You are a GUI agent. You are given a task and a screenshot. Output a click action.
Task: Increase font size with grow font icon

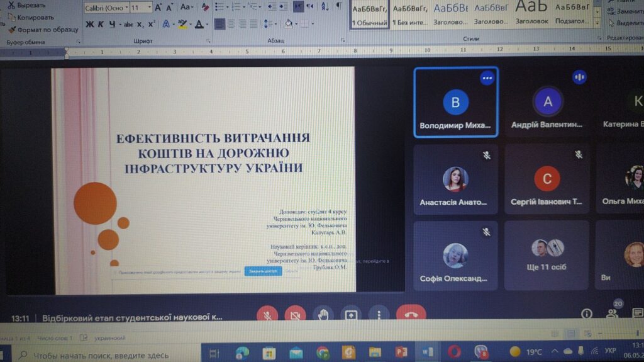pos(158,8)
